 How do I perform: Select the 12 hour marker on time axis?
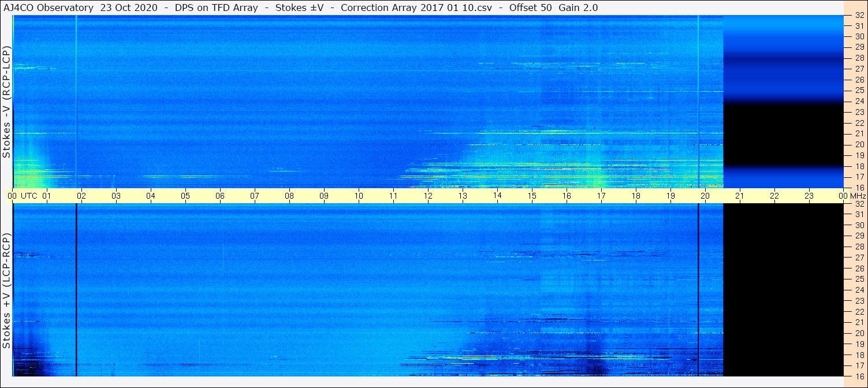[x=428, y=196]
